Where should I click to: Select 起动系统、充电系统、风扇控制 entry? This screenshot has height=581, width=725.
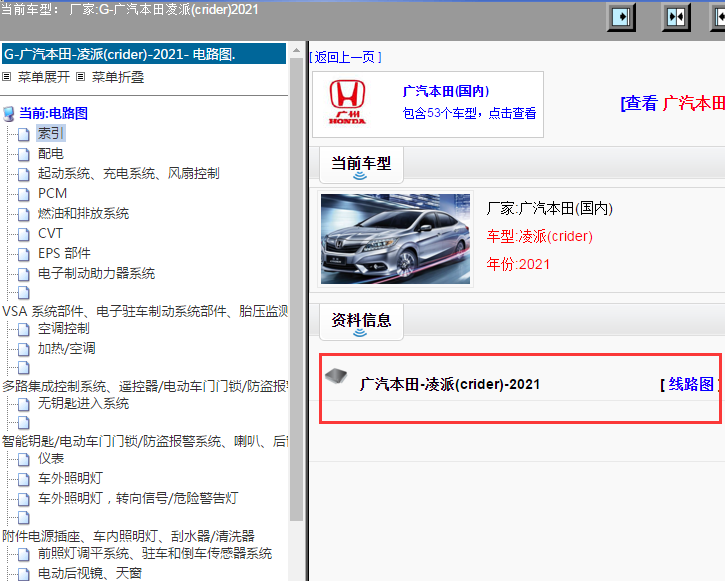click(129, 173)
